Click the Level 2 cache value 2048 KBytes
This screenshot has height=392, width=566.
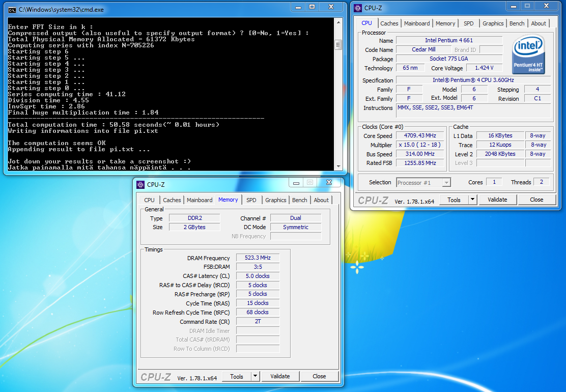click(x=500, y=154)
